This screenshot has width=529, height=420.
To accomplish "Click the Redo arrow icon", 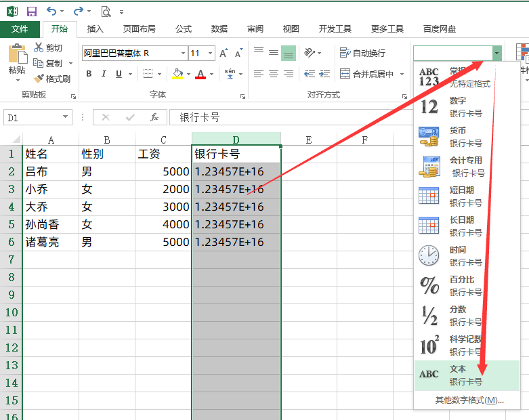I will (79, 12).
